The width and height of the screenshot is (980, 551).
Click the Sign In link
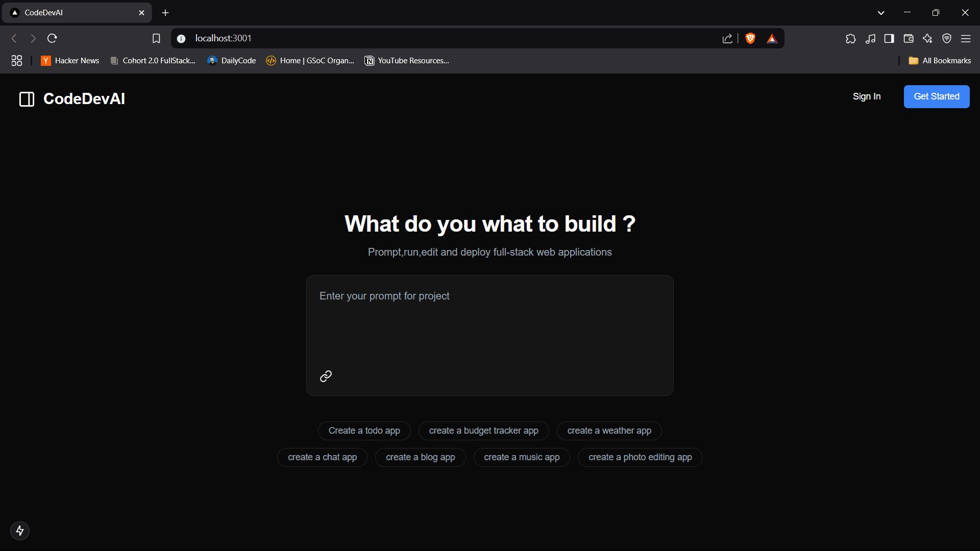[866, 96]
